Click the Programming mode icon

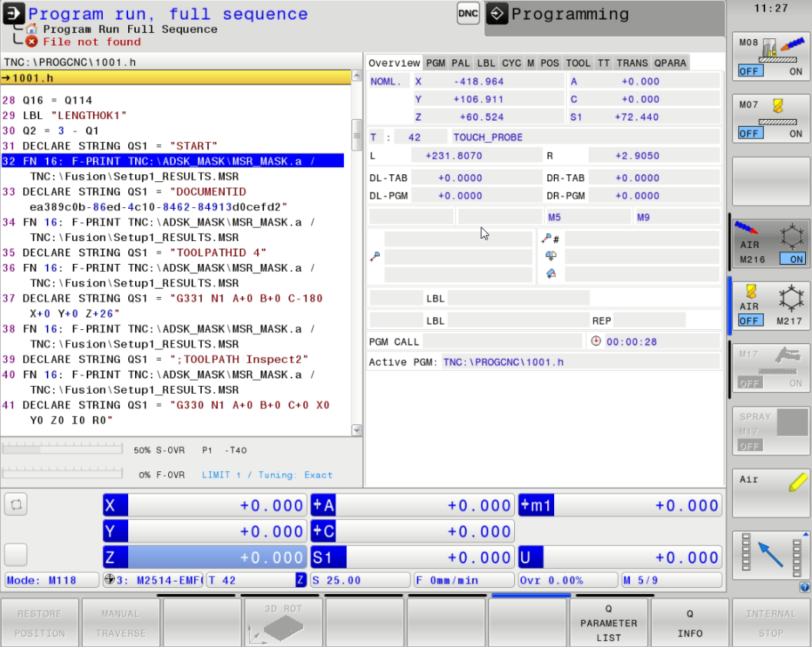497,14
